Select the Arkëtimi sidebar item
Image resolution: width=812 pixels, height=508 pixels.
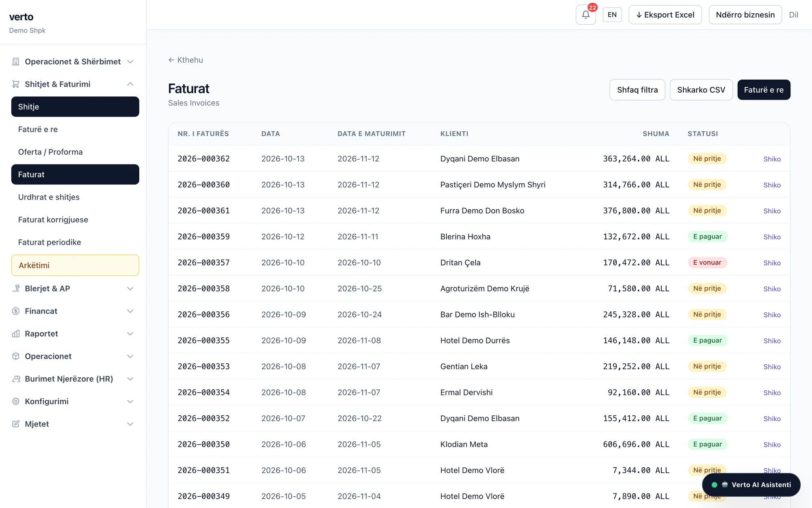[75, 265]
